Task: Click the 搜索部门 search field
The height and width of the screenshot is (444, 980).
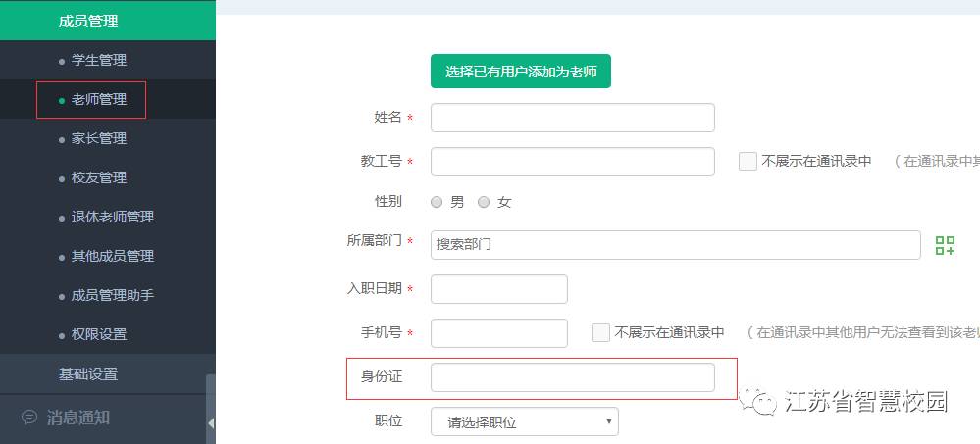Action: pyautogui.click(x=676, y=245)
